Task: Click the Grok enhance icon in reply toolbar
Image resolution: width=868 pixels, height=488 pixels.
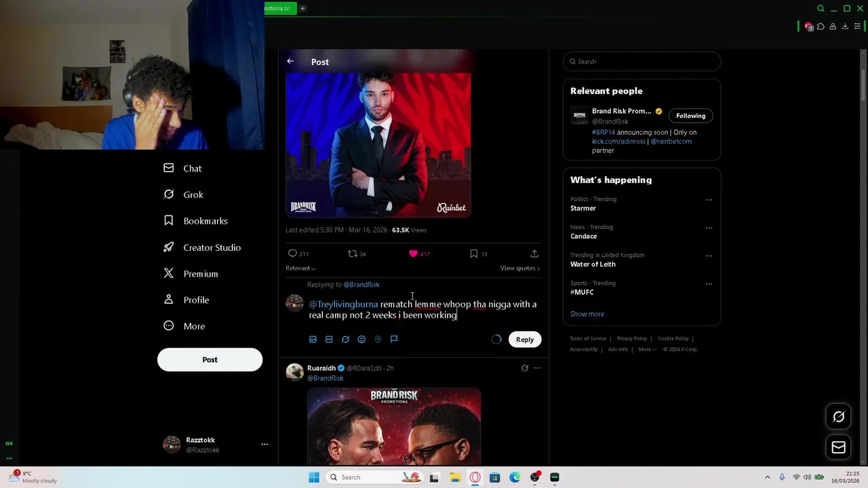Action: tap(345, 340)
